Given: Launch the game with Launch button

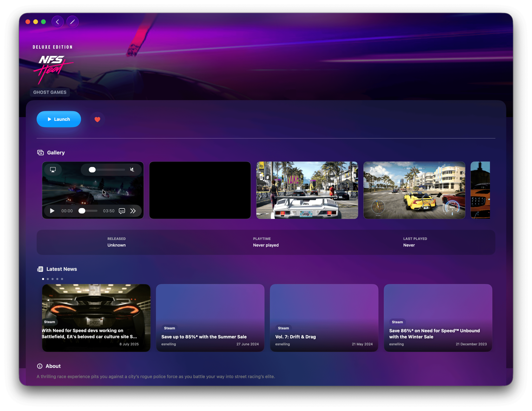Looking at the screenshot, I should [x=59, y=119].
